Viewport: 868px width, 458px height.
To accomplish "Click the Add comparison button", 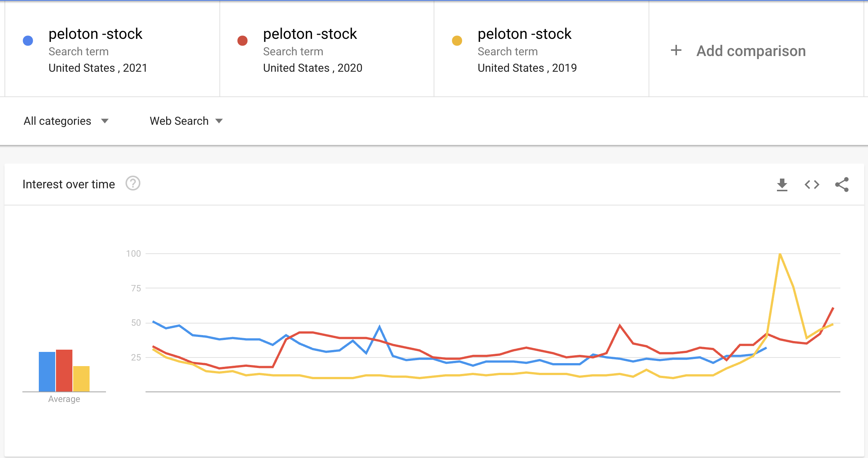I will pos(751,51).
